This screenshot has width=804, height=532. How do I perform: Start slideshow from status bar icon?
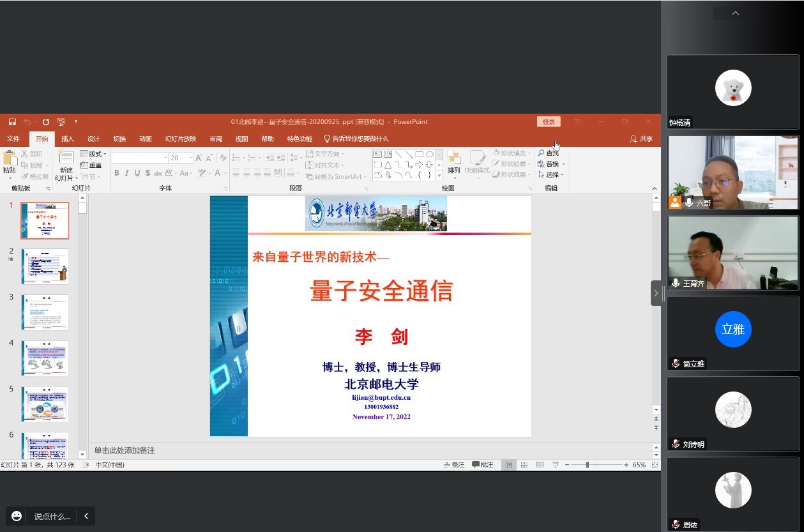click(555, 465)
